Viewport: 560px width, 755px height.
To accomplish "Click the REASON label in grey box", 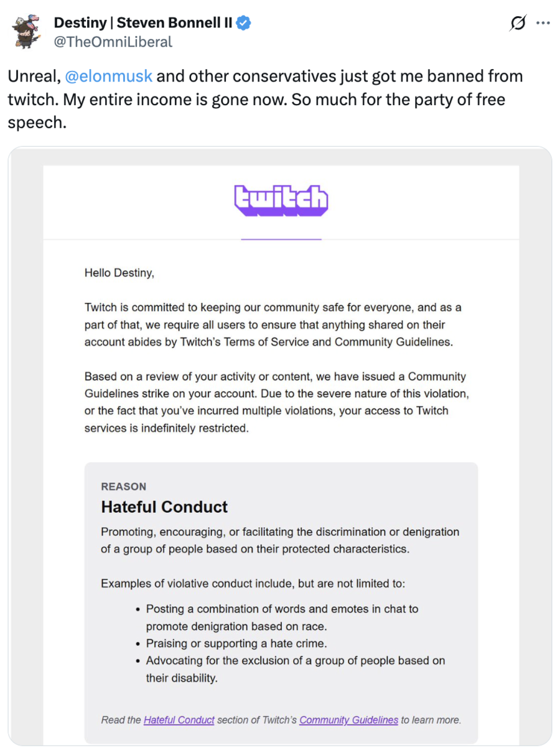I will pyautogui.click(x=124, y=487).
